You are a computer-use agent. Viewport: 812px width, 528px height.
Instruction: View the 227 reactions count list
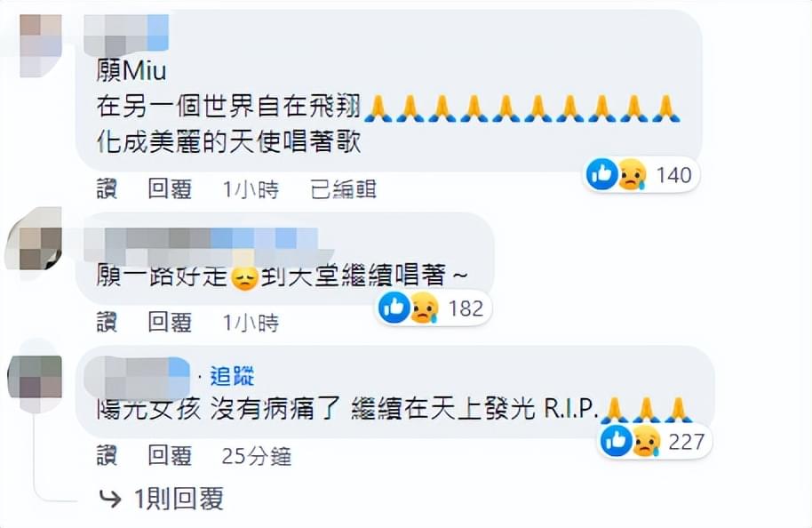point(686,442)
